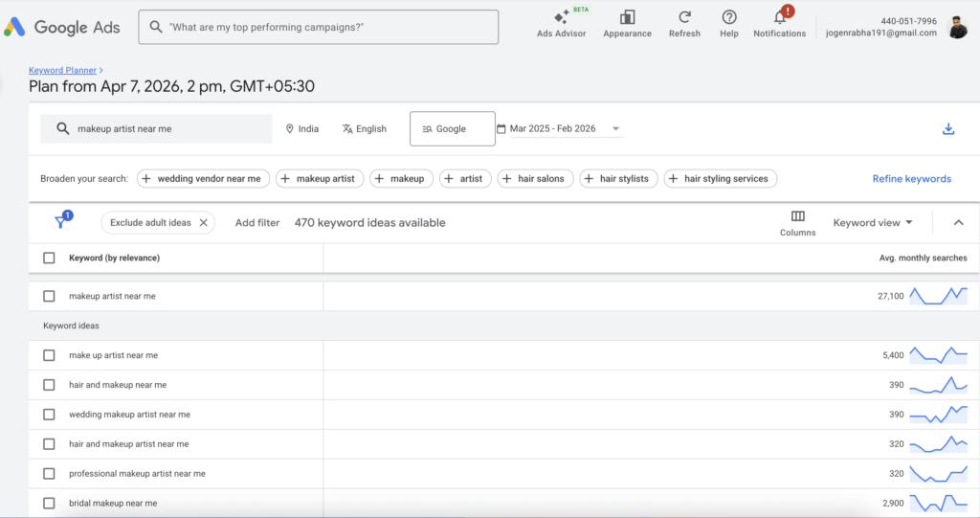This screenshot has height=518, width=980.
Task: Open Keyword Planner breadcrumb link
Action: pyautogui.click(x=62, y=70)
